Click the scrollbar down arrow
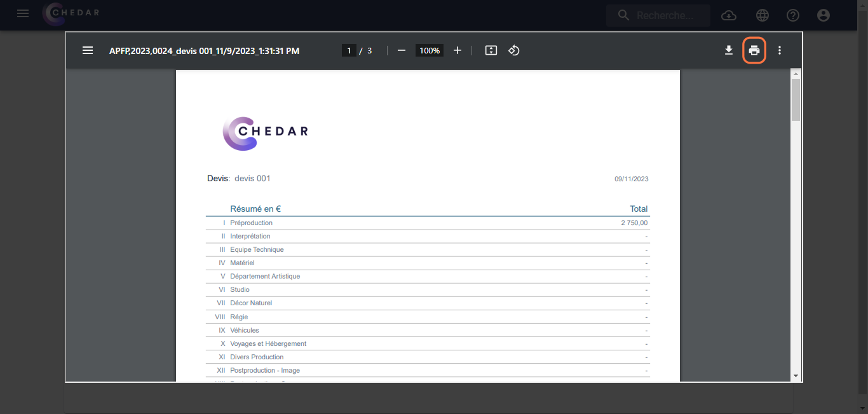Viewport: 868px width, 414px height. (x=796, y=376)
